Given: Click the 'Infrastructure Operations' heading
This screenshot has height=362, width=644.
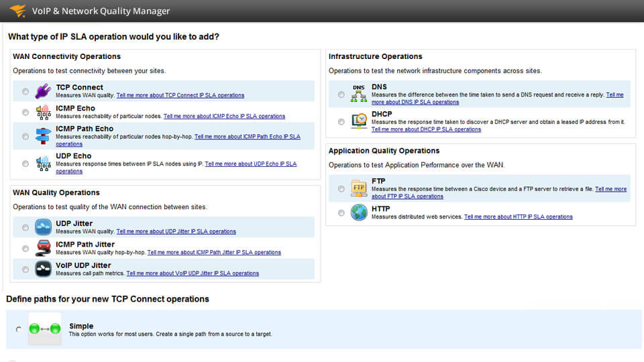Looking at the screenshot, I should [376, 56].
